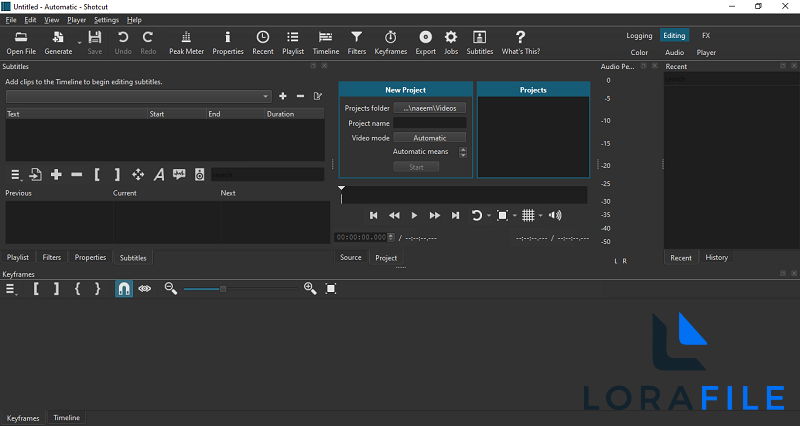The width and height of the screenshot is (800, 426).
Task: Play the video in the player
Action: point(414,215)
